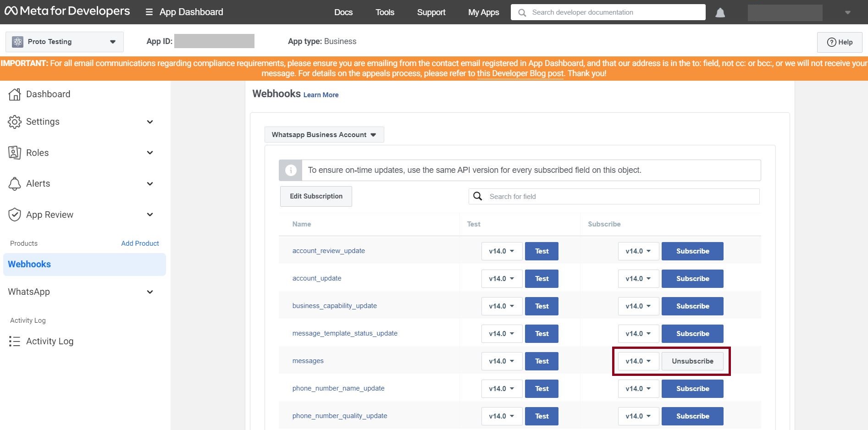Expand the Settings section in sidebar
Screen dimensions: 868x430
149,122
